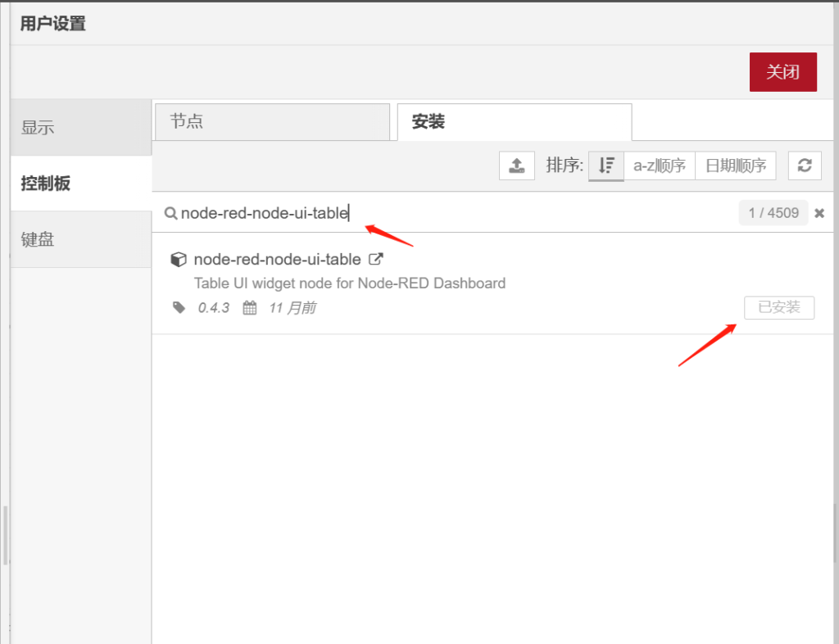Open the 键盘 settings section
839x644 pixels.
click(81, 239)
